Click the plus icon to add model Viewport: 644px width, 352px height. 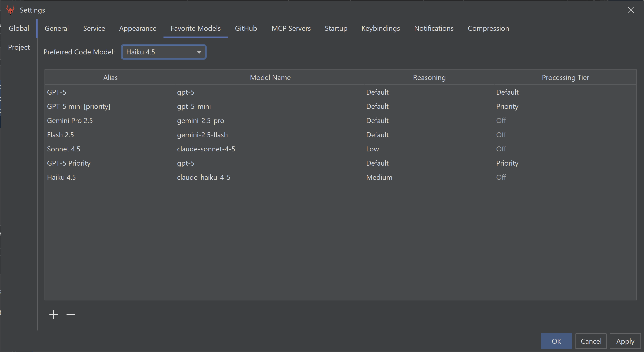coord(53,314)
